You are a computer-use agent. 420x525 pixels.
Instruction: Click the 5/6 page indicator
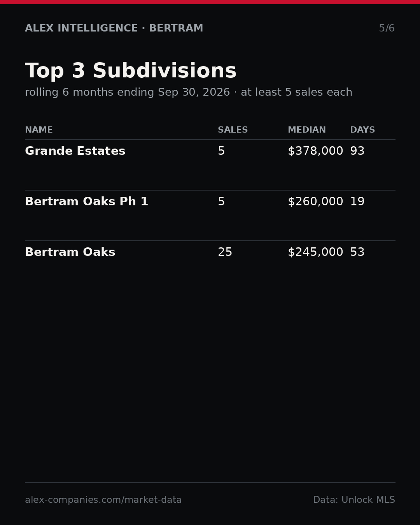387,28
